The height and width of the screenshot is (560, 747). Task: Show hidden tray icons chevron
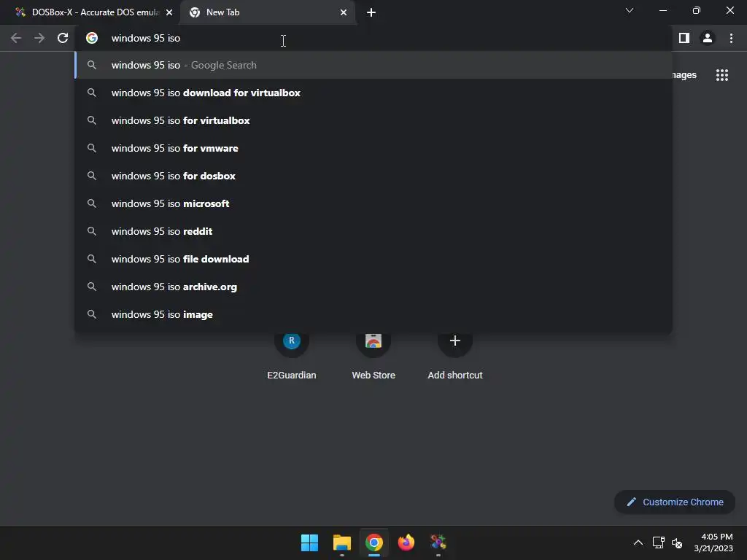click(x=638, y=542)
